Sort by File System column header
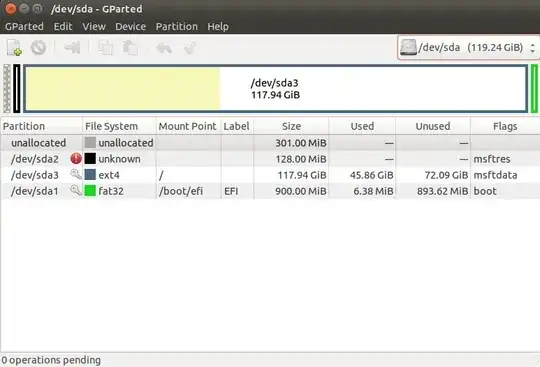Image resolution: width=540 pixels, height=367 pixels. [x=119, y=126]
